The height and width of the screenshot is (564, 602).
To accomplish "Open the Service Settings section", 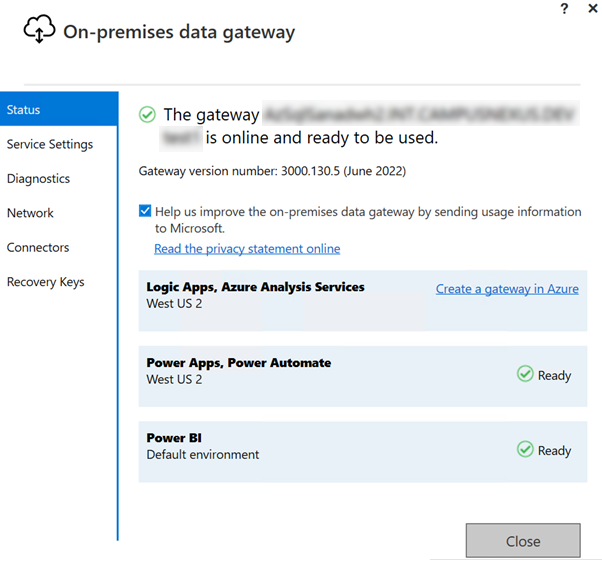I will click(50, 144).
